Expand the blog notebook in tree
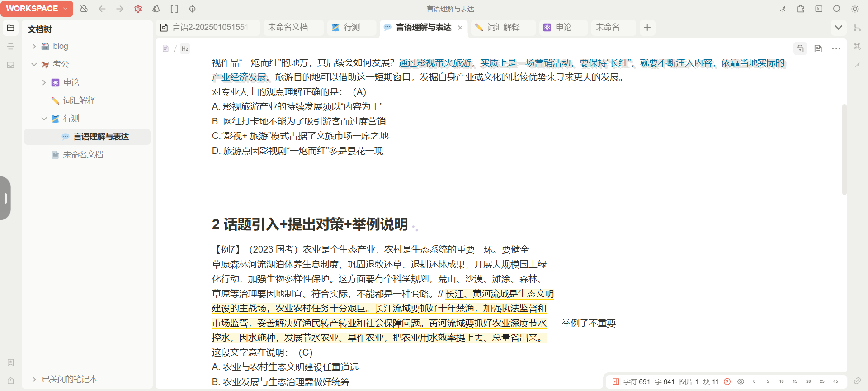Screen dimensions: 868x391 pyautogui.click(x=34, y=46)
